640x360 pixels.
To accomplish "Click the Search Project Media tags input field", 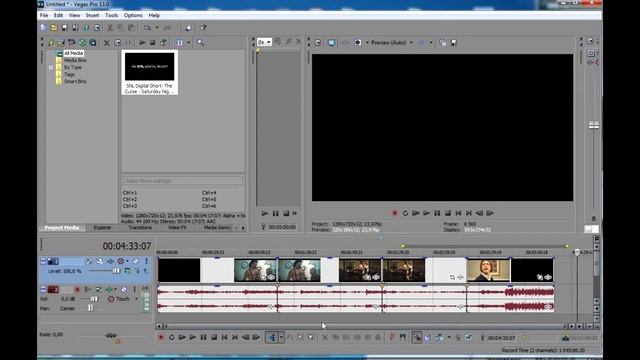I will pyautogui.click(x=183, y=180).
